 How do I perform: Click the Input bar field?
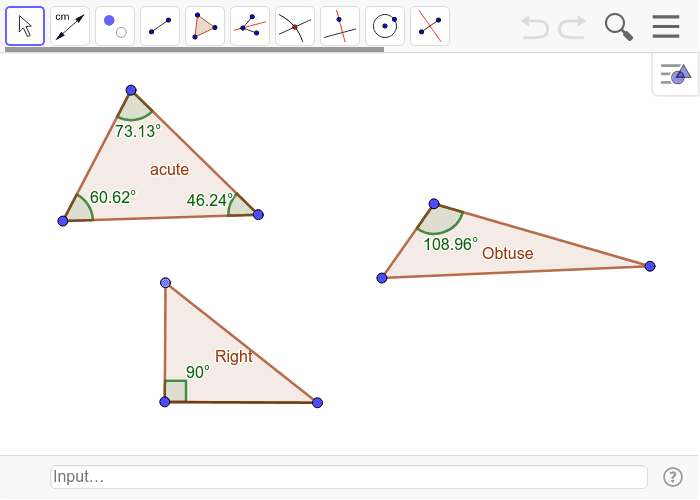pos(349,477)
